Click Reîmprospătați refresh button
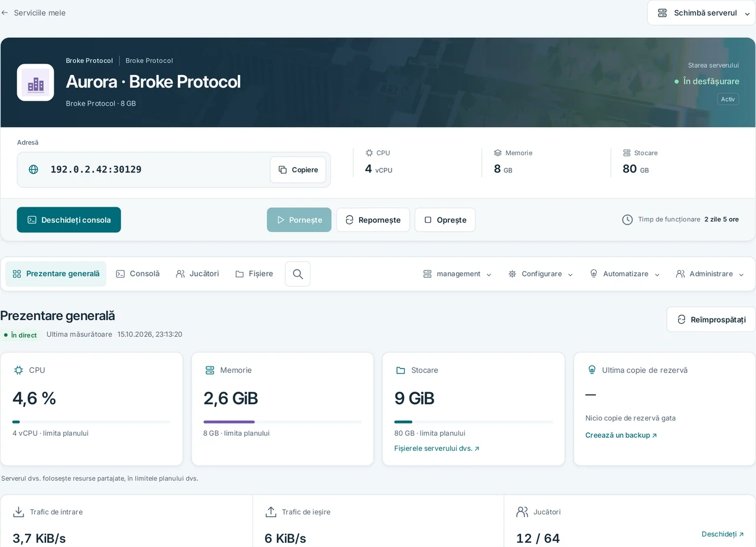The width and height of the screenshot is (756, 547). tap(711, 320)
